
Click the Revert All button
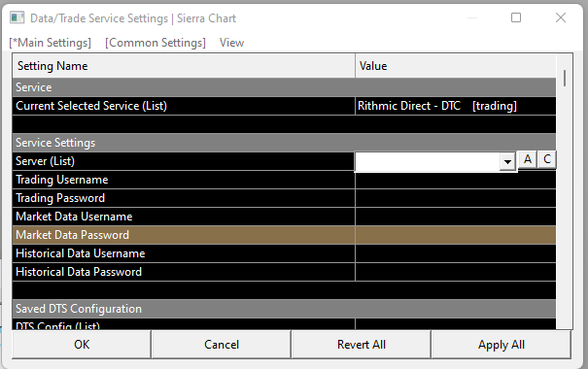(x=362, y=345)
